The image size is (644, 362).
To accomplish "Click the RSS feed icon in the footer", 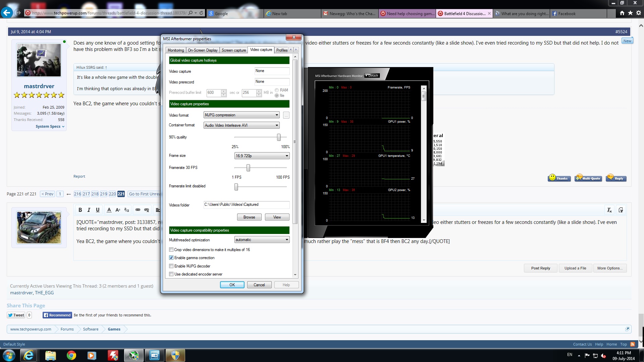I will point(633,344).
